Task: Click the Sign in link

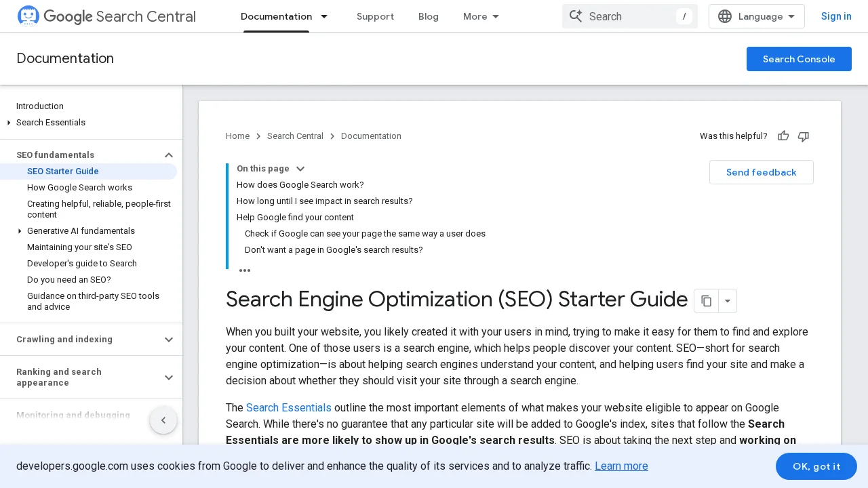Action: tap(836, 16)
